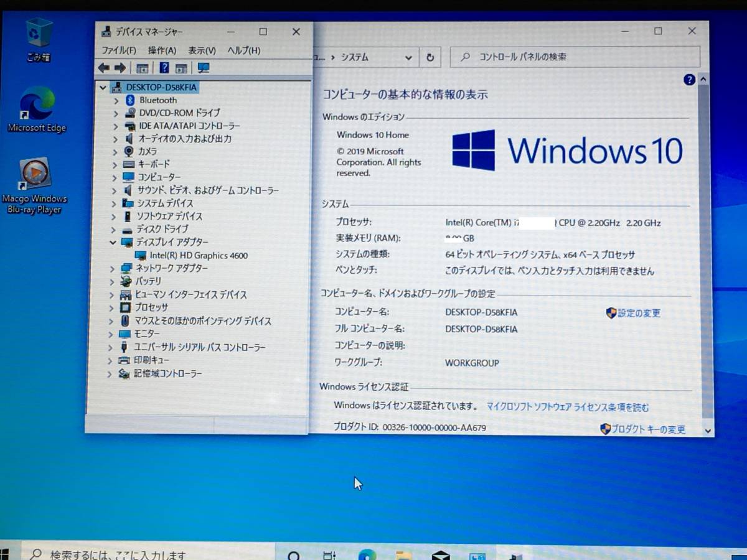
Task: Open the address bar history dropdown arrow
Action: (x=408, y=58)
